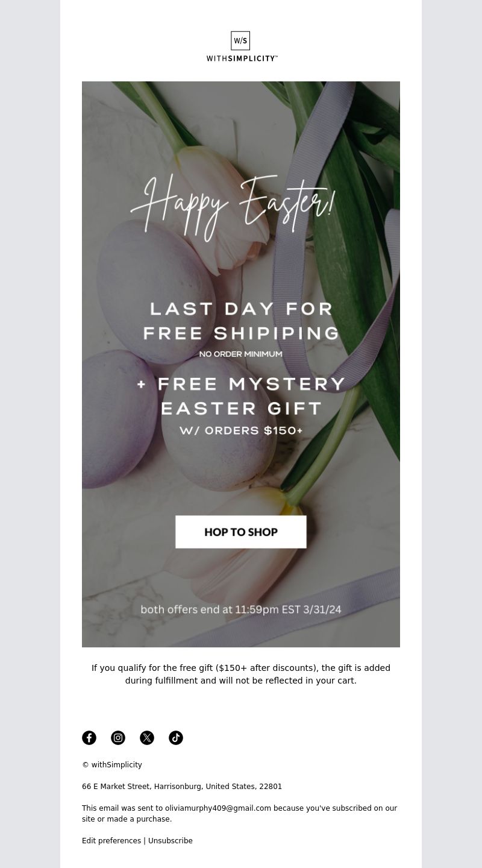Click the © withSimplicity copyright text

(x=112, y=765)
